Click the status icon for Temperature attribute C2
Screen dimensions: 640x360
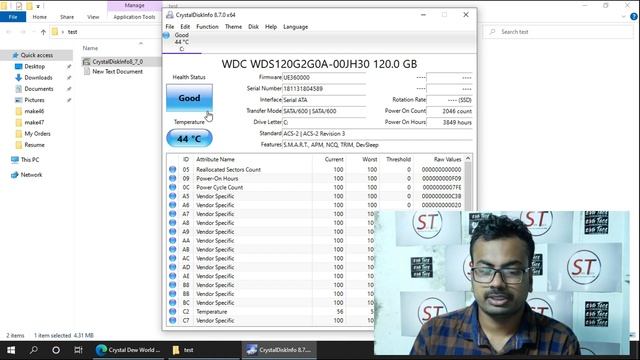(x=173, y=311)
